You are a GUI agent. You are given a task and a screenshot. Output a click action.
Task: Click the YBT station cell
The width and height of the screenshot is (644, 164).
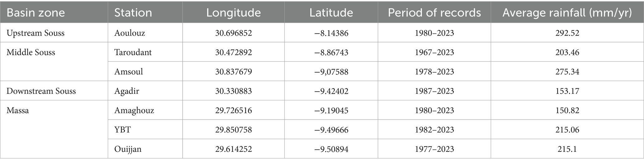point(122,130)
